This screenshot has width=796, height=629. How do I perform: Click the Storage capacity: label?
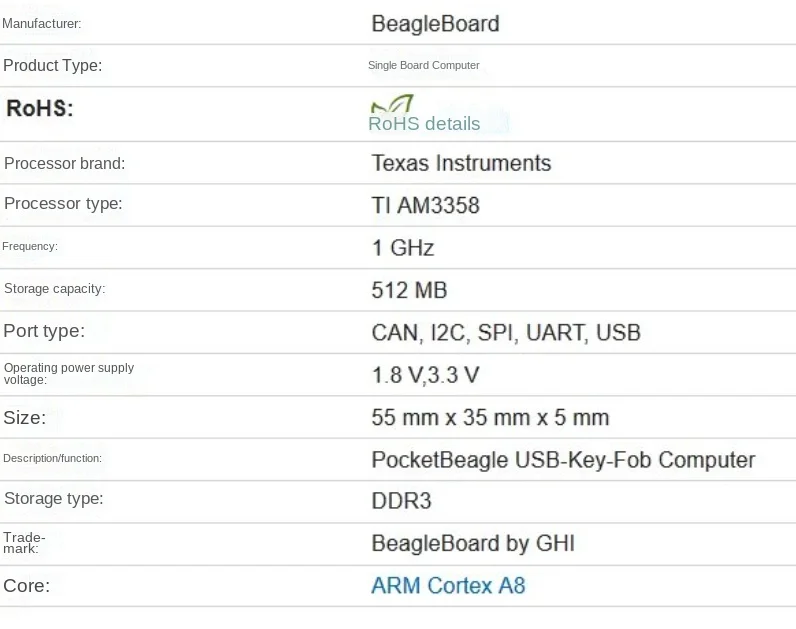point(54,288)
